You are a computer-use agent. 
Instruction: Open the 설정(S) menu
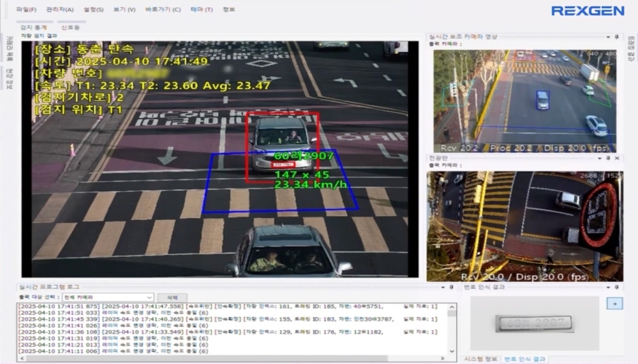[x=93, y=10]
